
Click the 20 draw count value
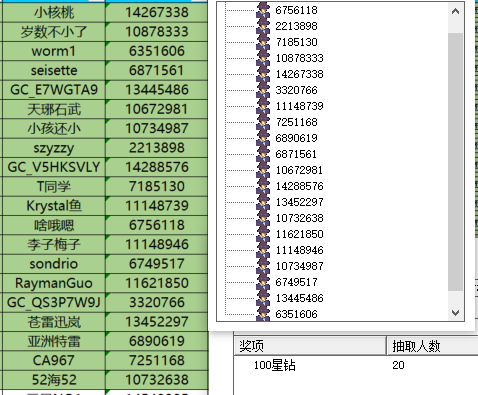(x=398, y=365)
